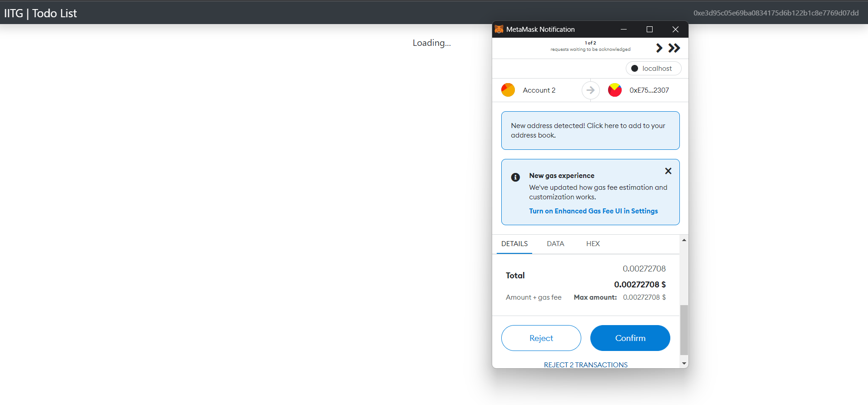
Task: Click scrollbar up arrow in MetaMask popup
Action: pyautogui.click(x=684, y=240)
